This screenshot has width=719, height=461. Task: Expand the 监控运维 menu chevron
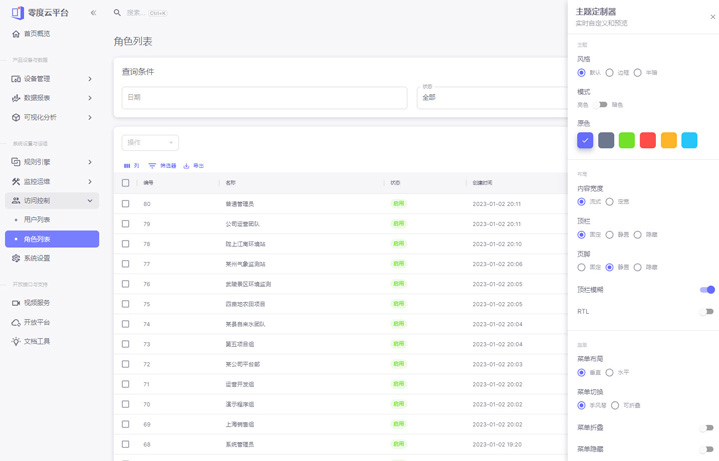(90, 182)
